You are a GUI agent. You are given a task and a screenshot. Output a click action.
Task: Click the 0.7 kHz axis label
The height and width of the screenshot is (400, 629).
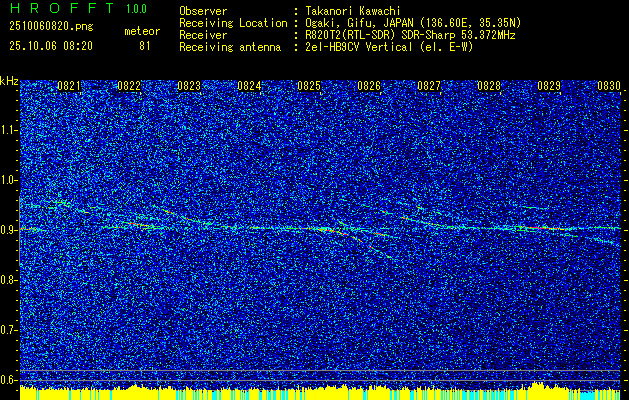(x=9, y=330)
